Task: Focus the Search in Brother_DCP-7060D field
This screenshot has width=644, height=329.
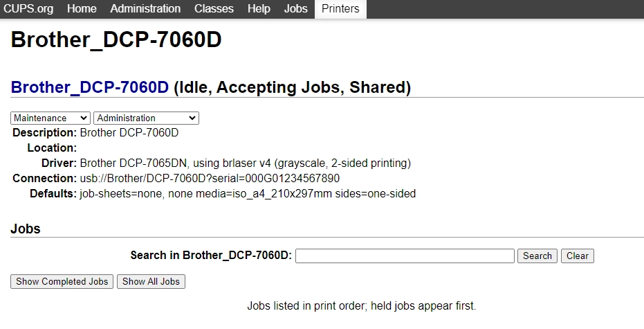Action: (x=405, y=256)
